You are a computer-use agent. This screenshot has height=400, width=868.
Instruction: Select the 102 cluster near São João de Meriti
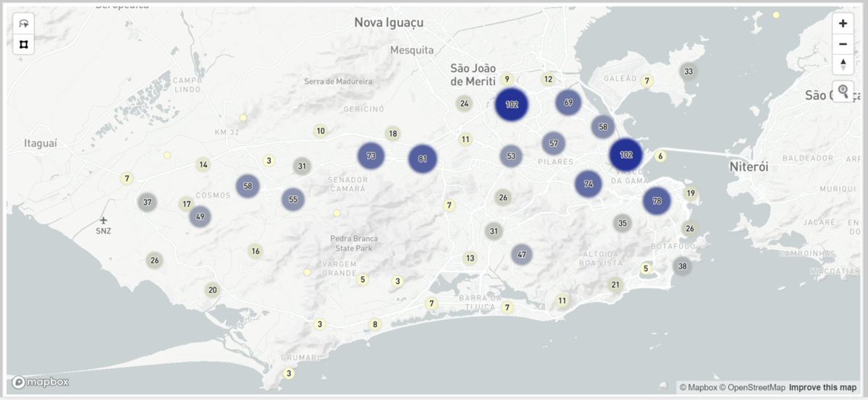click(x=512, y=105)
